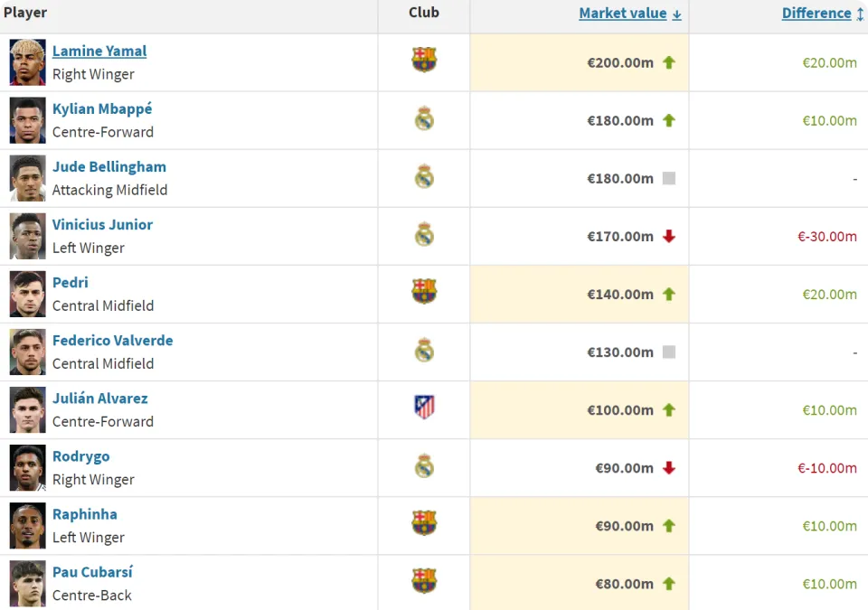Click Atlético Madrid crest in Julián Alvarez row

click(424, 407)
